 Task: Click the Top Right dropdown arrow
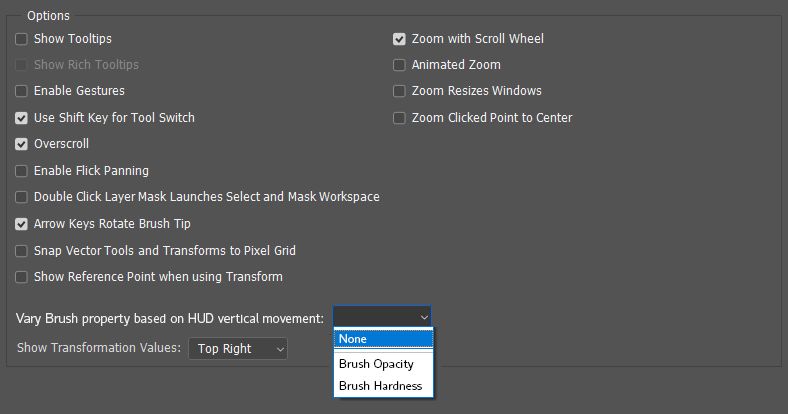click(x=280, y=349)
